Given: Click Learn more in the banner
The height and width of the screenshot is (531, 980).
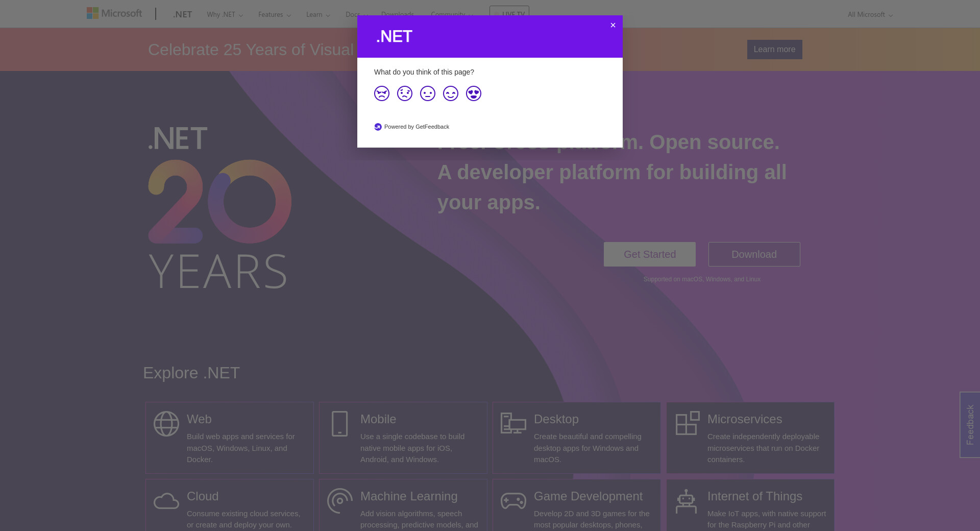Looking at the screenshot, I should click(775, 50).
